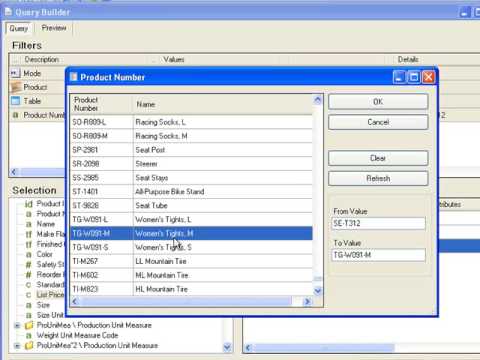The image size is (480, 360).
Task: Click the type icon beside Size
Action: [29, 305]
